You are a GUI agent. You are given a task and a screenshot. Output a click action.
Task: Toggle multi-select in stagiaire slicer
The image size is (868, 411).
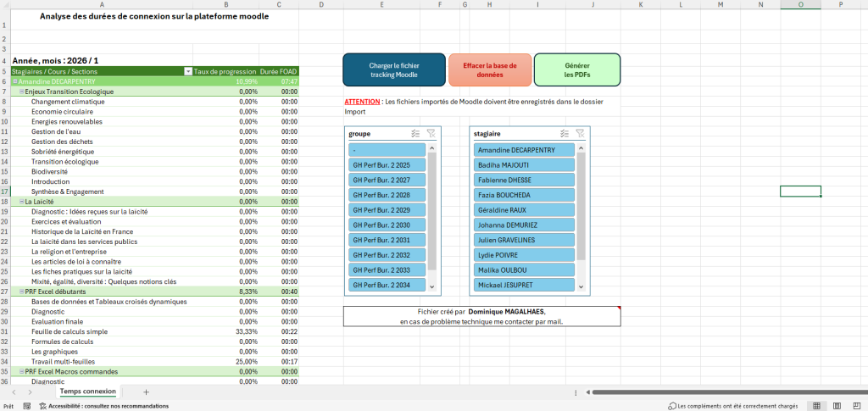(565, 133)
